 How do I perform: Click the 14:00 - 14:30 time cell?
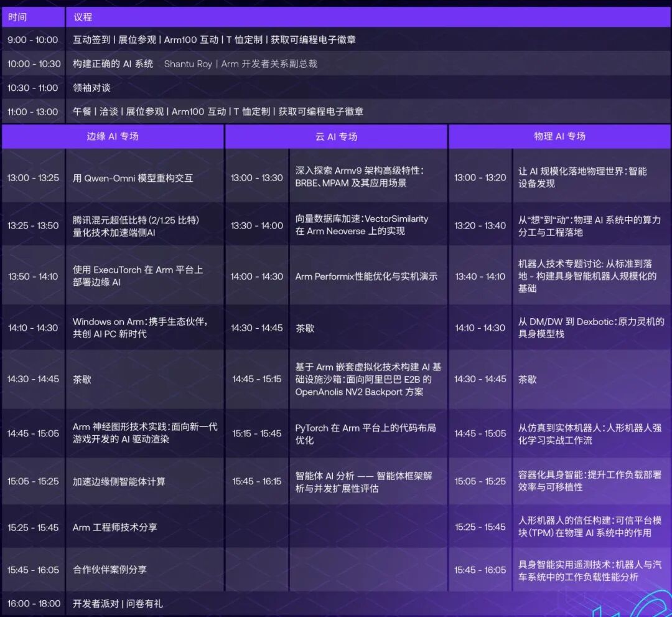[256, 276]
